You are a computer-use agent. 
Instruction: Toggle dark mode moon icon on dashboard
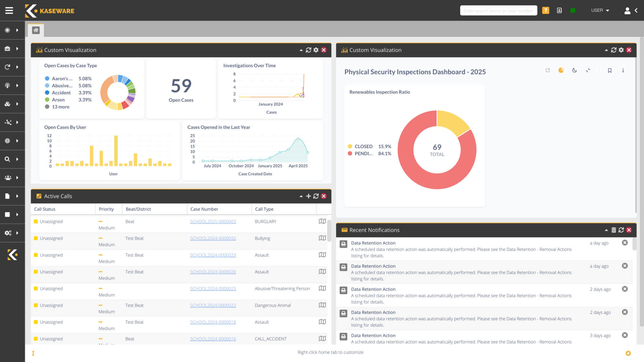coord(574,70)
